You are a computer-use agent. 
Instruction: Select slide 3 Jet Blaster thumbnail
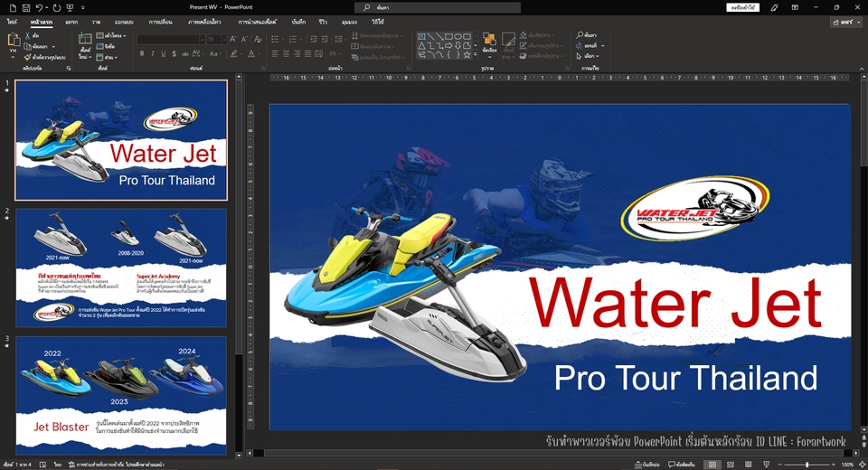click(121, 395)
